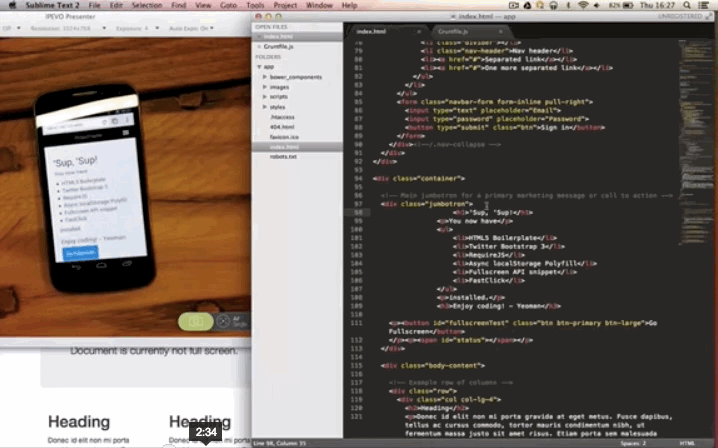Click line 102 Twitter Bootstrap 3 item
The height and width of the screenshot is (448, 718).
coord(508,246)
